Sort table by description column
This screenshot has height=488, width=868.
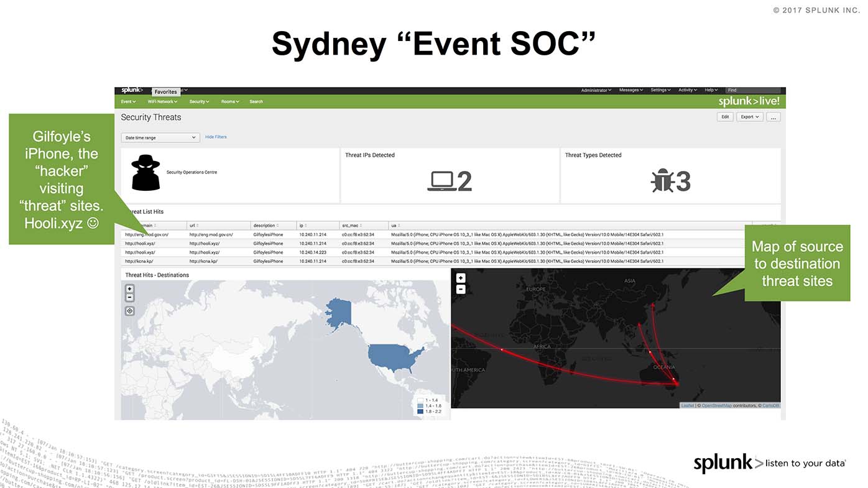[x=266, y=225]
